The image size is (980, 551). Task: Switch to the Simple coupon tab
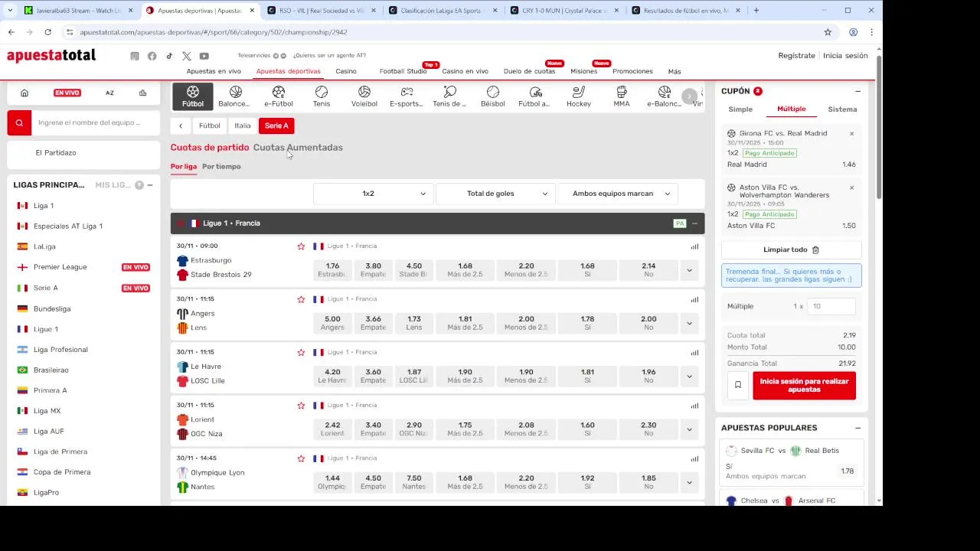740,109
